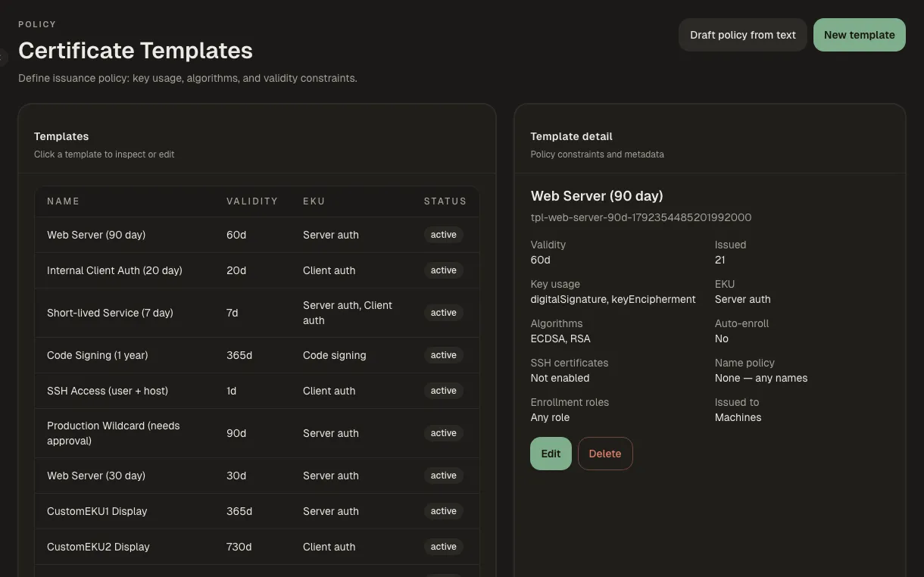The image size is (924, 577).
Task: Click the VALIDITY column header
Action: pos(252,201)
